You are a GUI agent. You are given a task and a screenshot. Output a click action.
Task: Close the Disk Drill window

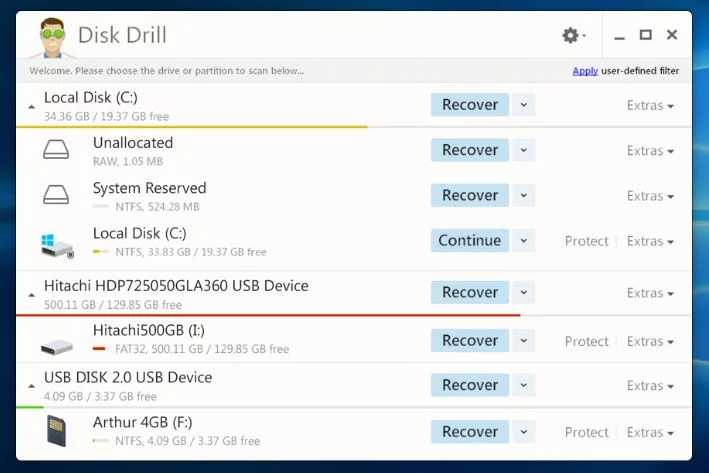point(672,34)
